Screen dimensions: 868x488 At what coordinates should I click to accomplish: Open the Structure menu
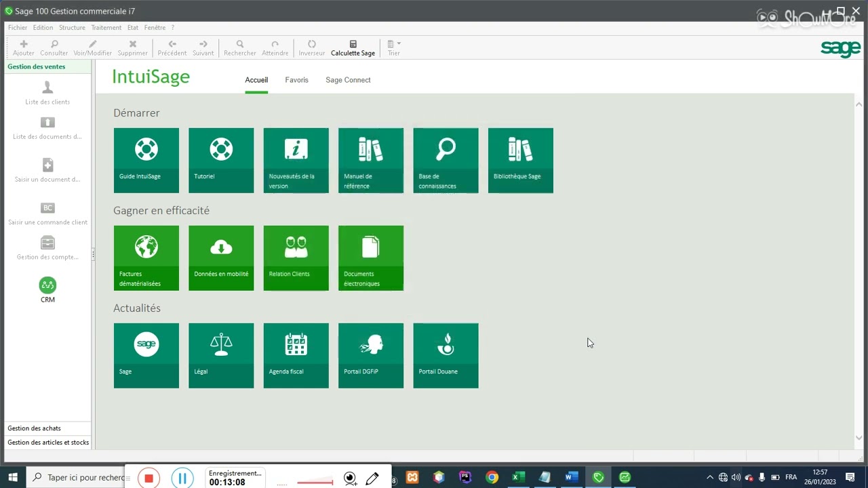(72, 28)
